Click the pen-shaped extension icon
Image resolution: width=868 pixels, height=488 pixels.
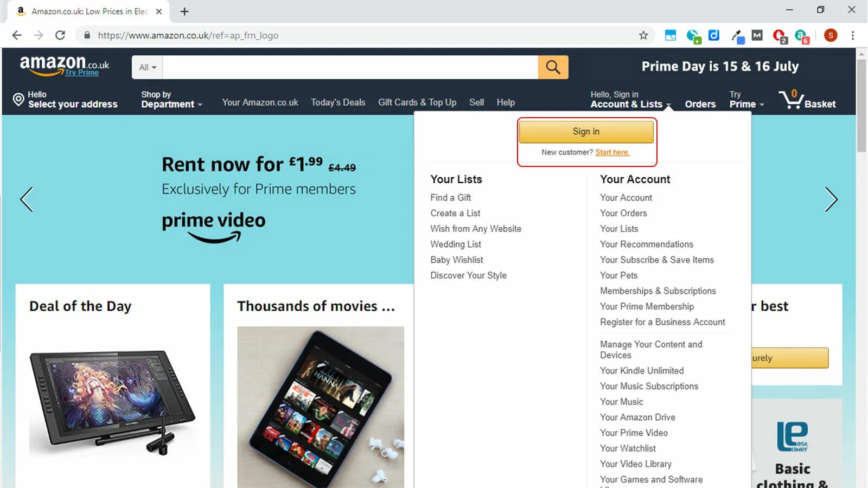737,36
